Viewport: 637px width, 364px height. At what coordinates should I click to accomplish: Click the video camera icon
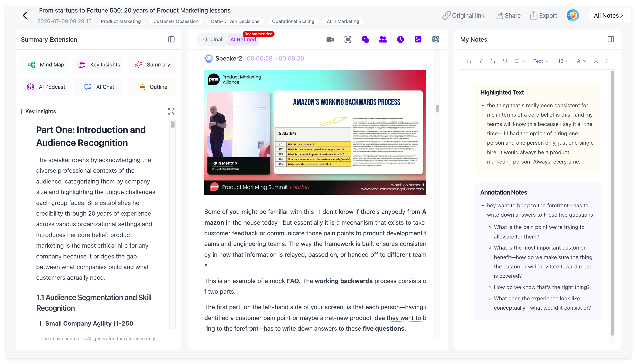(330, 40)
